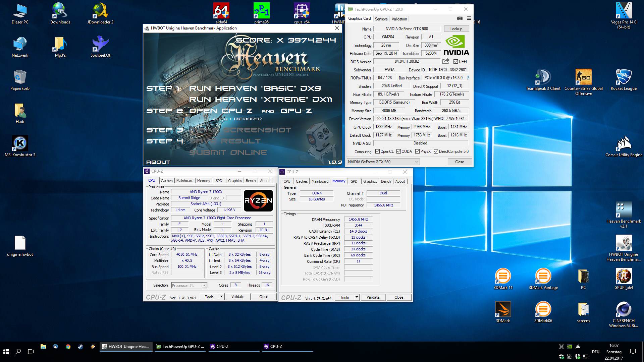Image resolution: width=644 pixels, height=362 pixels.
Task: Open the CINEBENCH Windows 64 Bit shortcut
Action: pos(624,314)
